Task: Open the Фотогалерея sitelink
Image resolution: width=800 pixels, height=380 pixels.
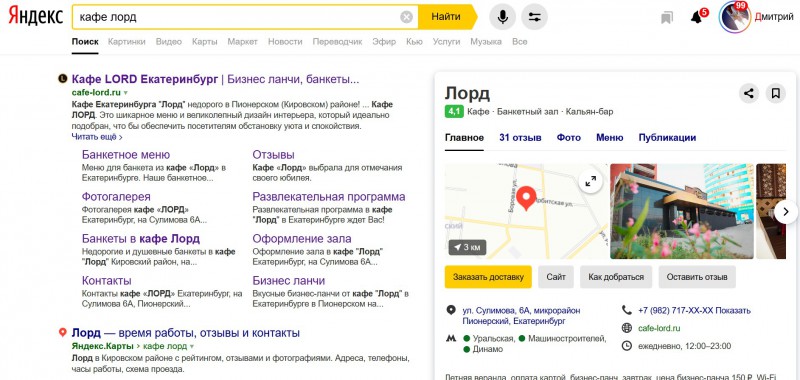Action: pyautogui.click(x=116, y=197)
